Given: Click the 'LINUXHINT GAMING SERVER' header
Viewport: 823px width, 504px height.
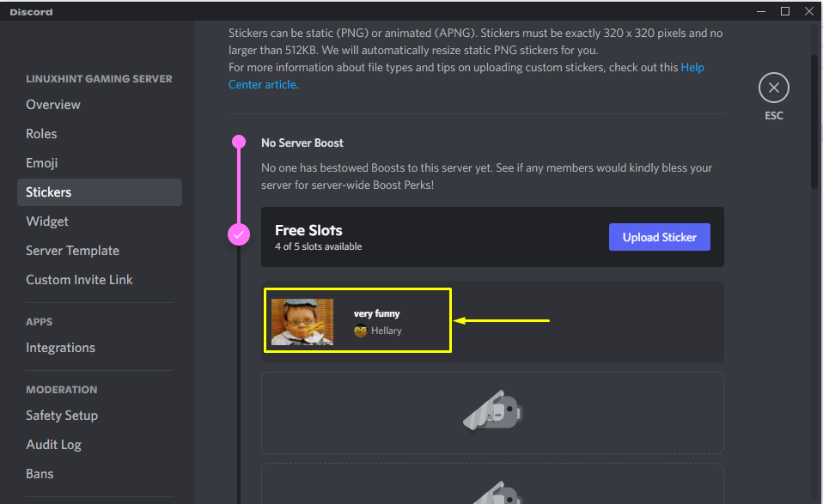Looking at the screenshot, I should click(99, 79).
